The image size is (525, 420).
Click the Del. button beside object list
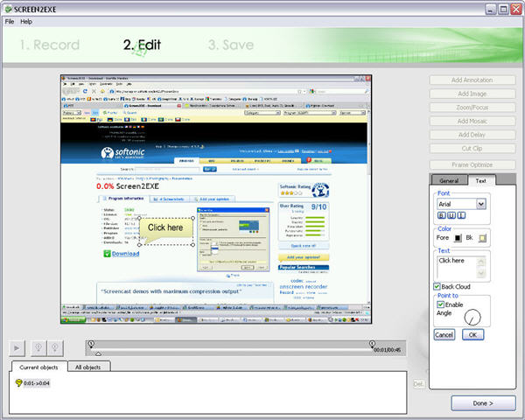(x=418, y=384)
